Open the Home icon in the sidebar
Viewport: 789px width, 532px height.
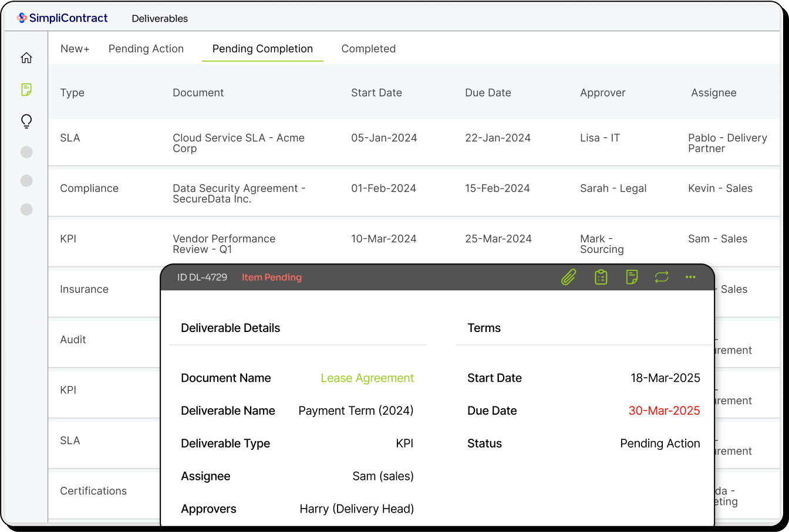[x=26, y=57]
